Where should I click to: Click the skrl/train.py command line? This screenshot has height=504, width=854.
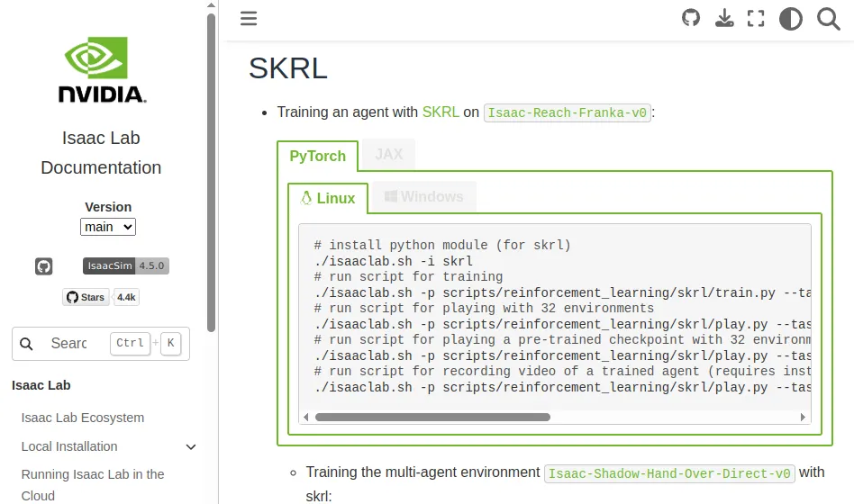point(562,292)
